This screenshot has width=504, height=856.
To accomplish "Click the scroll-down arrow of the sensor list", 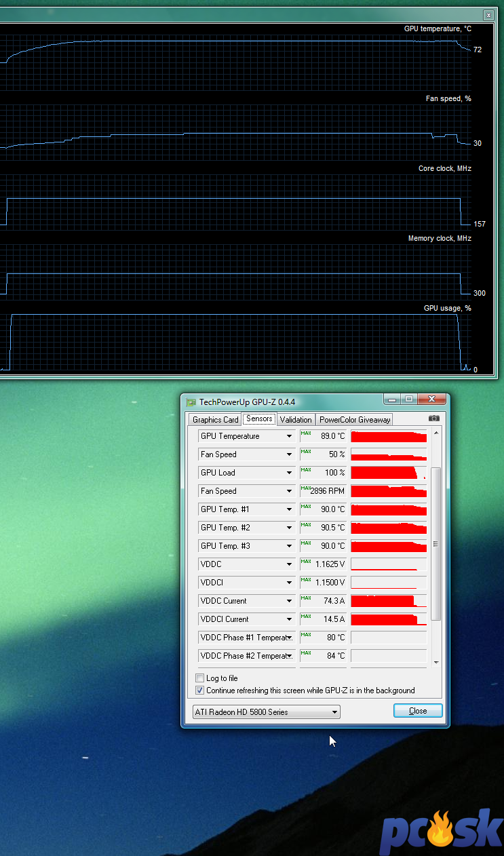I will pyautogui.click(x=436, y=663).
